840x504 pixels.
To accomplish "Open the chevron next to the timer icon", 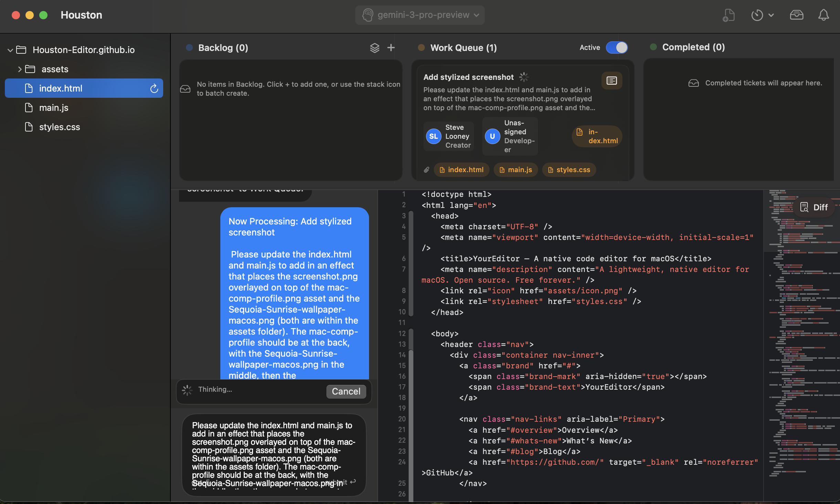I will tap(771, 15).
